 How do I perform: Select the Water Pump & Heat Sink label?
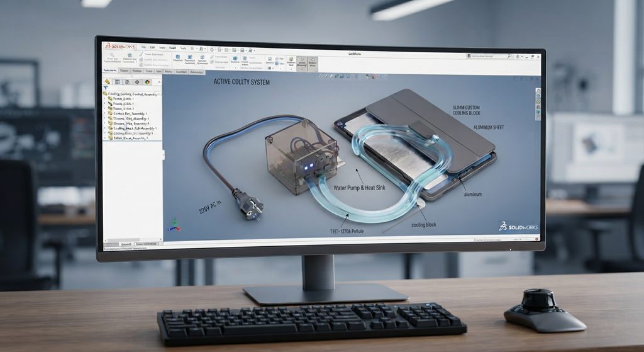click(359, 188)
